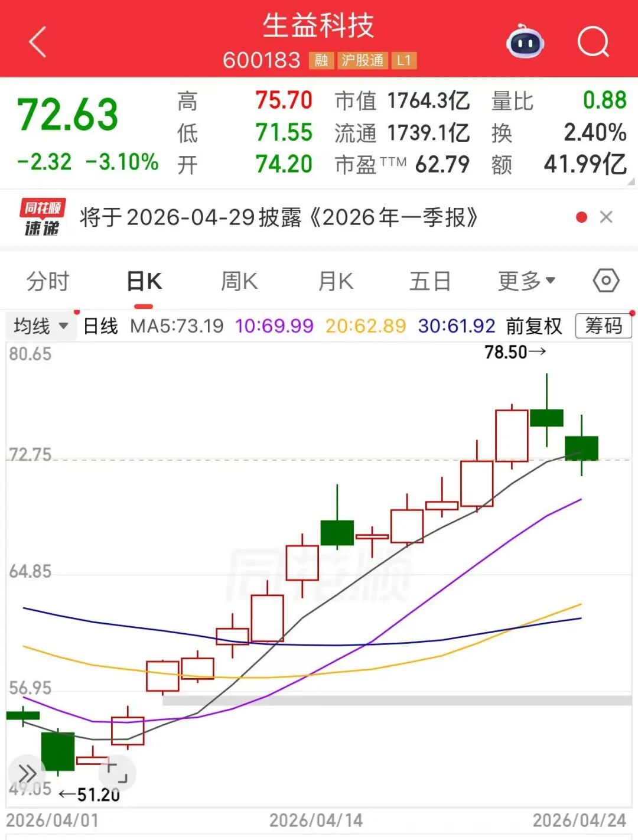This screenshot has width=638, height=840.
Task: Toggle the 前复权 price adjustment
Action: [533, 326]
